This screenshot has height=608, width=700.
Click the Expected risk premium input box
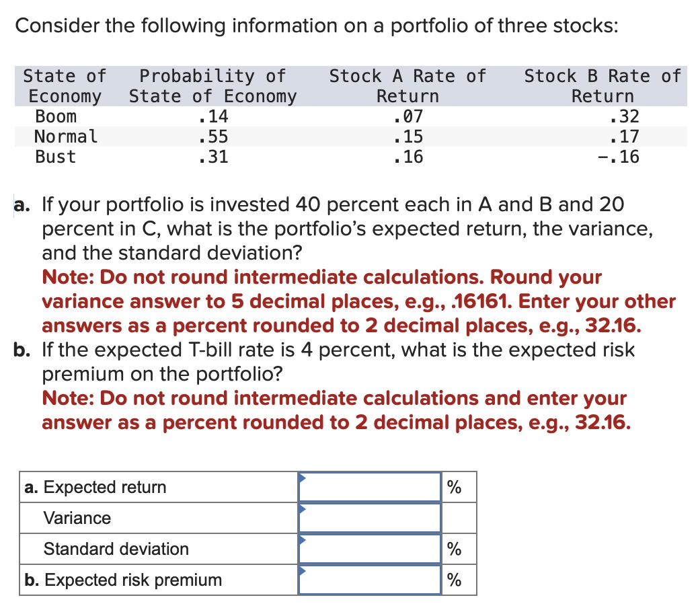pos(370,579)
